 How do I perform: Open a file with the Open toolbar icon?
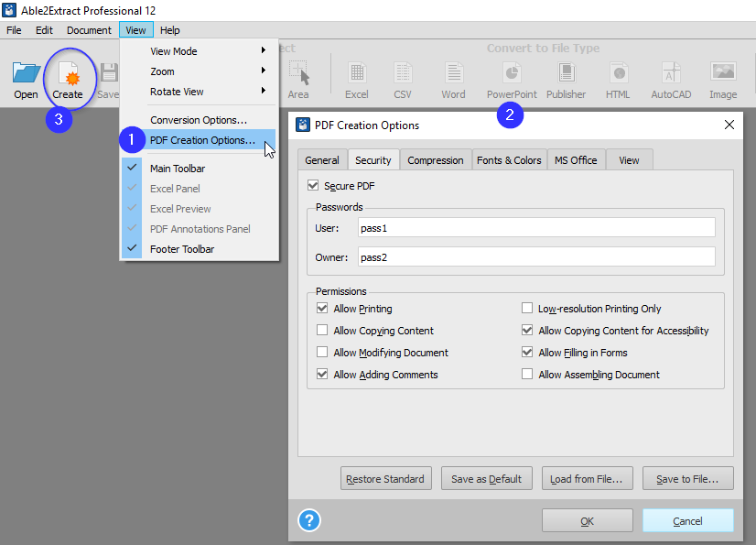[26, 73]
